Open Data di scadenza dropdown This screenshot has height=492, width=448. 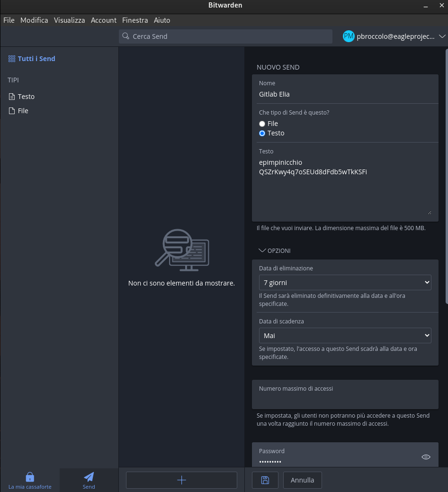pos(345,336)
